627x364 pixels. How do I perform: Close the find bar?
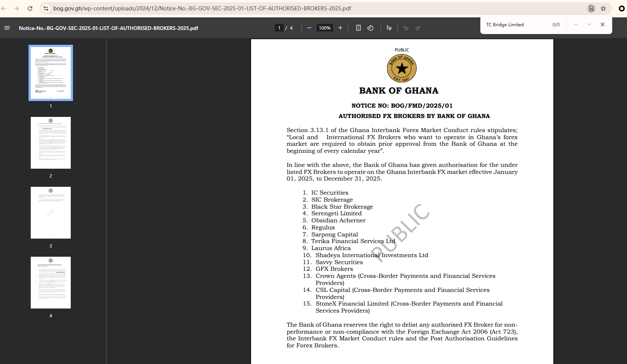(603, 24)
